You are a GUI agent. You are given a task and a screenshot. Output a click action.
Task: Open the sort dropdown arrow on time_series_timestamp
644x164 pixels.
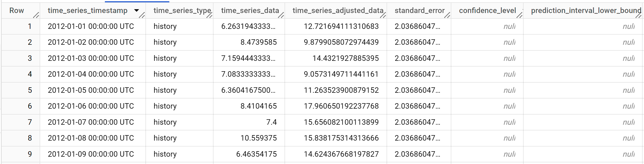(x=136, y=10)
